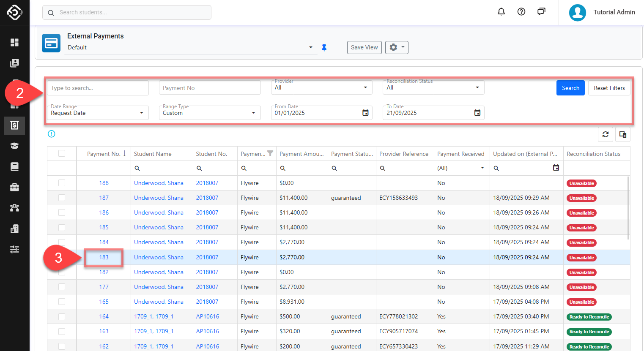
Task: Click the Search students input field
Action: (x=127, y=13)
